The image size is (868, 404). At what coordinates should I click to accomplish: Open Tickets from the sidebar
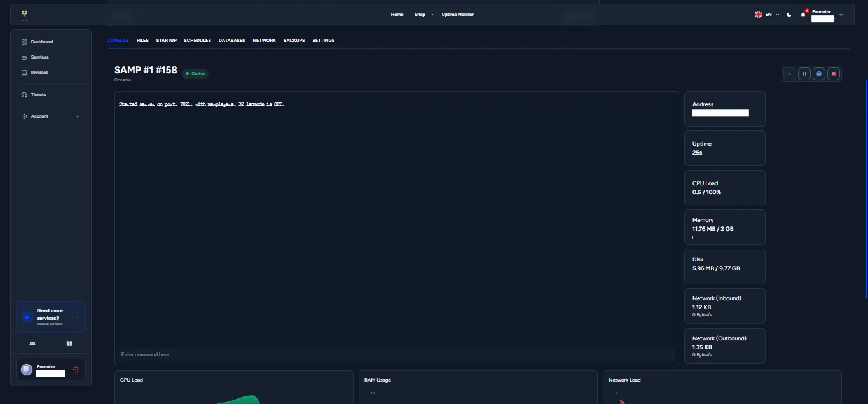click(38, 95)
